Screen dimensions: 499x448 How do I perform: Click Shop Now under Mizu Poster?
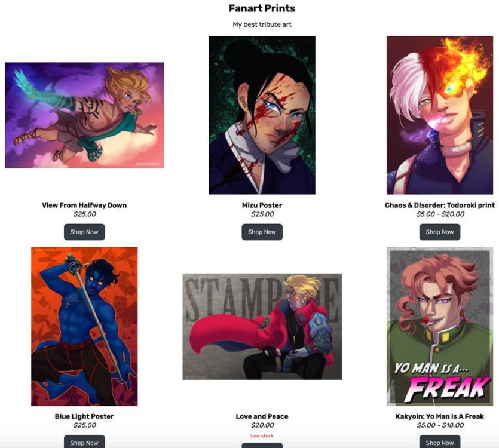pos(262,232)
